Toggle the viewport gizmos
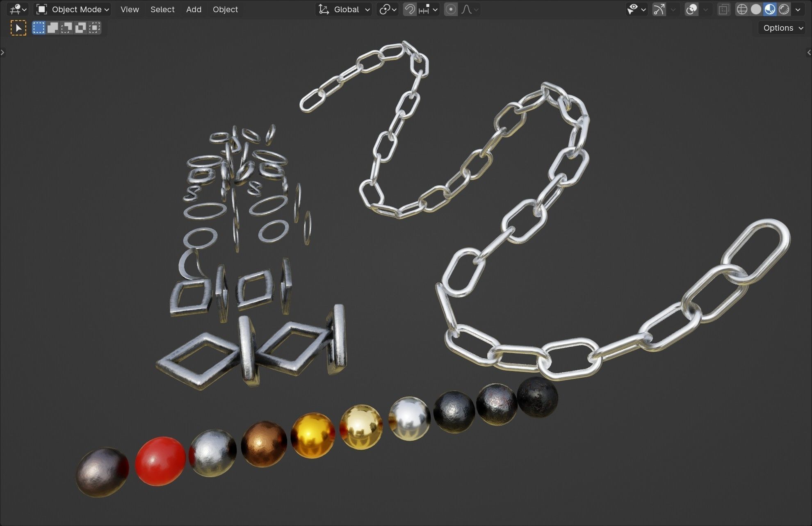Image resolution: width=812 pixels, height=526 pixels. (659, 9)
